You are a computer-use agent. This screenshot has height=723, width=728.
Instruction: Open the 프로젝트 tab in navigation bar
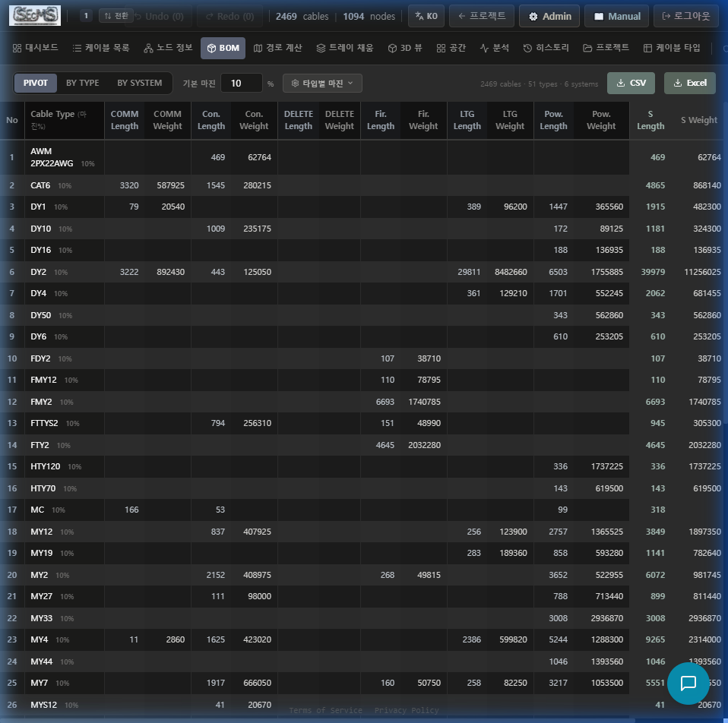tap(606, 48)
